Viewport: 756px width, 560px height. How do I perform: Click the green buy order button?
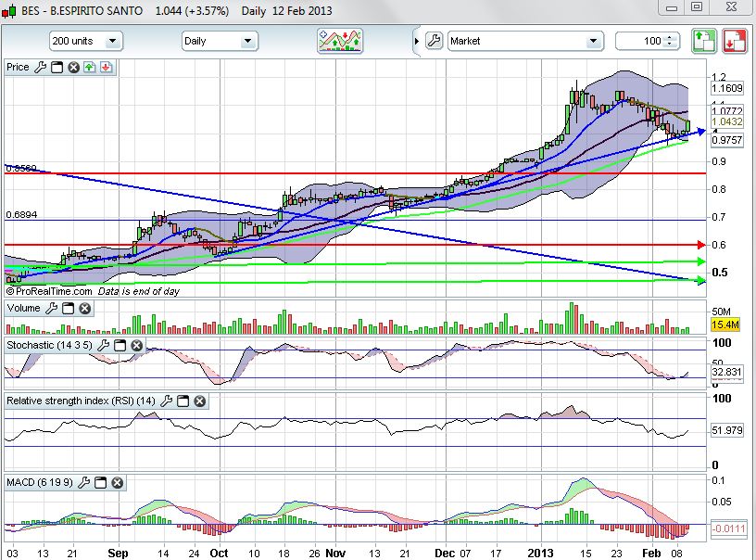point(704,41)
